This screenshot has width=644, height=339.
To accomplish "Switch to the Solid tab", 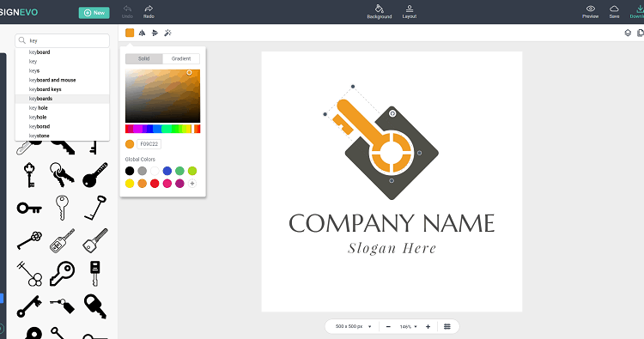I will pos(143,58).
